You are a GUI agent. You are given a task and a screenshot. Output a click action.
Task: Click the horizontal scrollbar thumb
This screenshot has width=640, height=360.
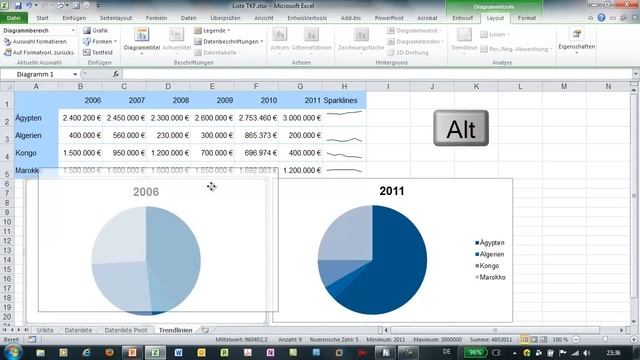(495, 330)
